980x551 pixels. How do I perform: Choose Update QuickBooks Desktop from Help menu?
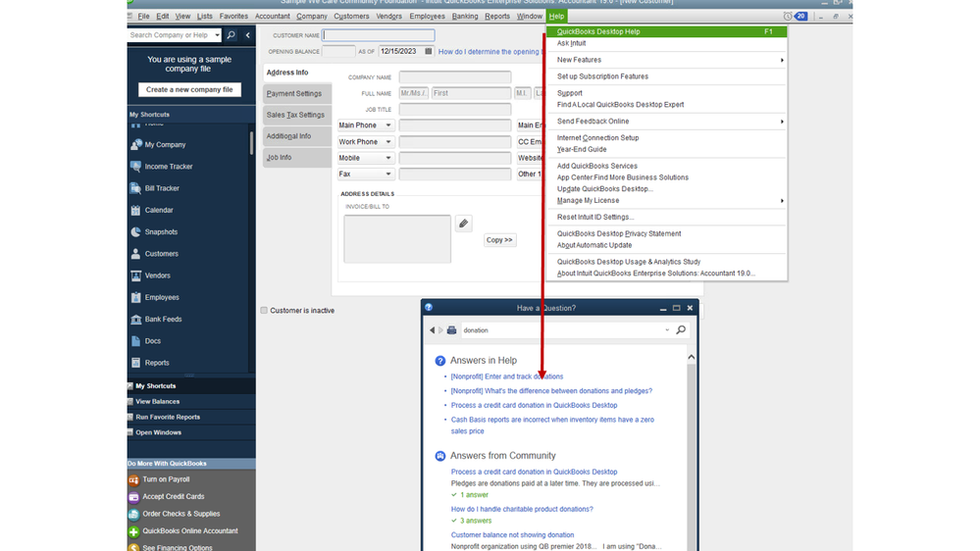pyautogui.click(x=604, y=188)
